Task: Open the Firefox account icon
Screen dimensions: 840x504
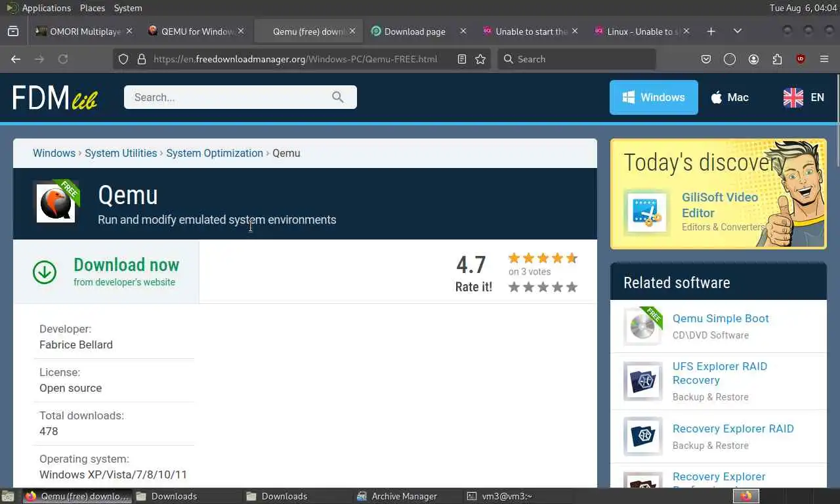Action: pos(753,59)
